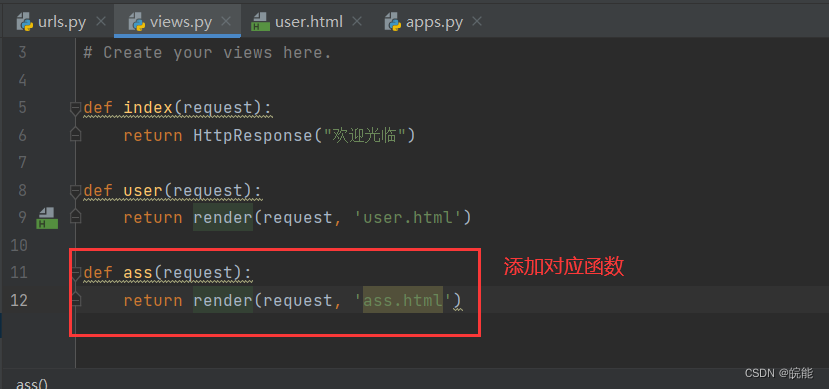Screen dimensions: 829x389
Task: Click the 'return' keyword on line 12
Action: click(153, 300)
